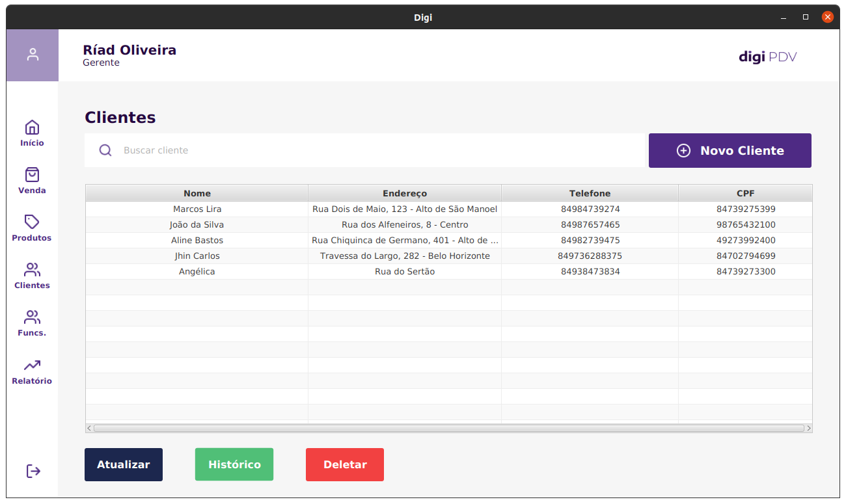Viewport: 846px width, 504px height.
Task: Click the logout arrow icon
Action: click(33, 471)
